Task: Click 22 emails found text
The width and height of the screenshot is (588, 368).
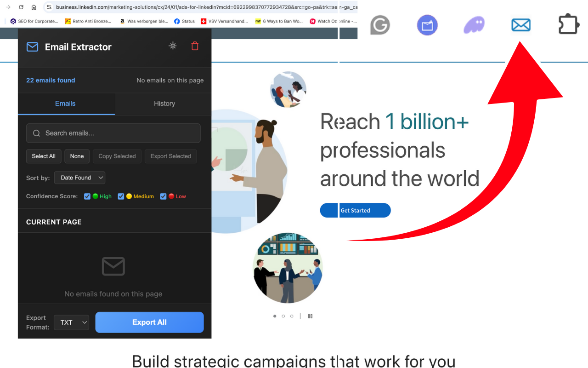Action: (51, 80)
